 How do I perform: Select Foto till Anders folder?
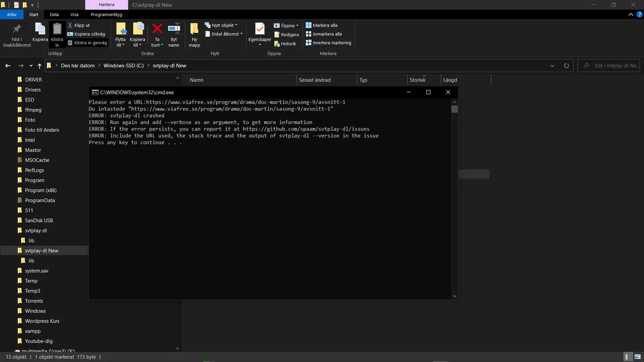(x=42, y=130)
